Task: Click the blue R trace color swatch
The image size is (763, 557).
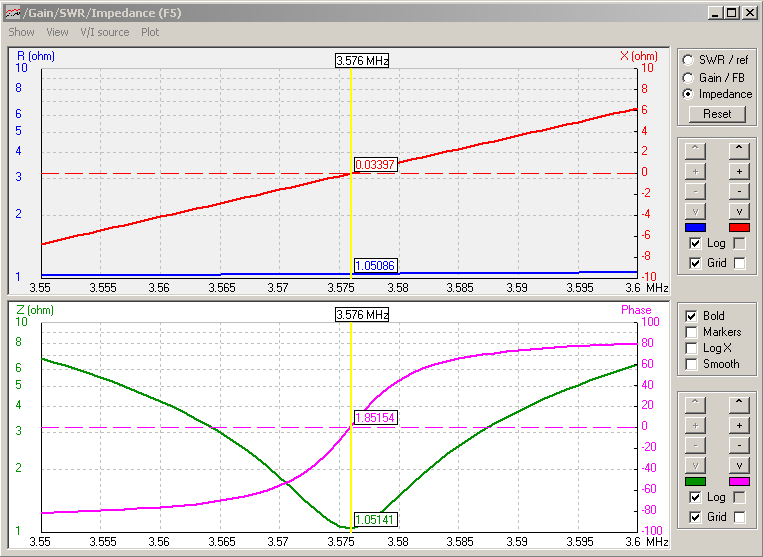Action: (x=697, y=227)
